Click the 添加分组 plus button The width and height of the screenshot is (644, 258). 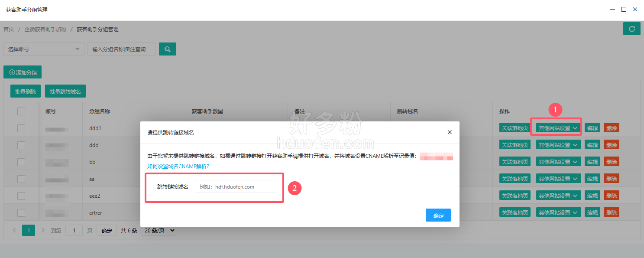pos(23,72)
